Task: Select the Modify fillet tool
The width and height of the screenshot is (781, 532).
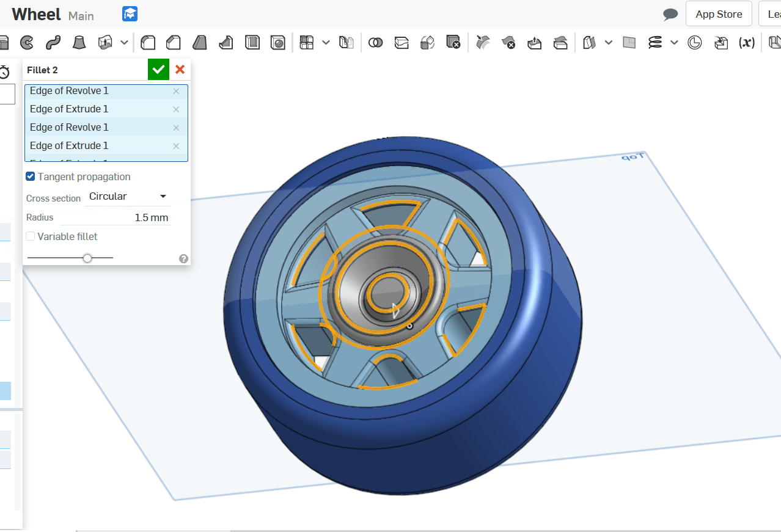Action: click(483, 42)
